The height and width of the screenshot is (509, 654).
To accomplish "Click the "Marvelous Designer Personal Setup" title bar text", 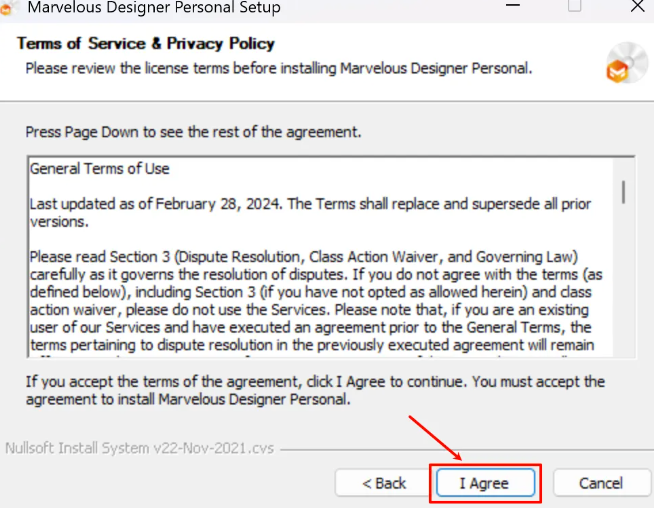I will [x=154, y=8].
